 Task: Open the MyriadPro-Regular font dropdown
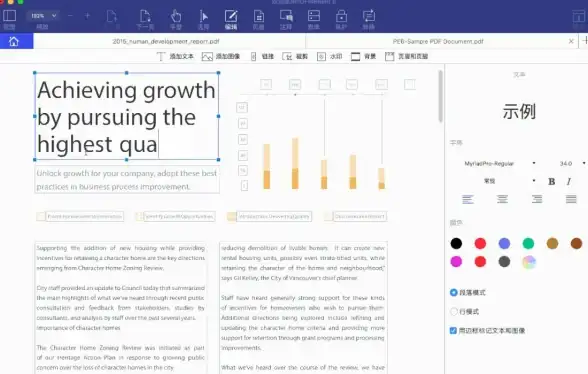coord(499,164)
